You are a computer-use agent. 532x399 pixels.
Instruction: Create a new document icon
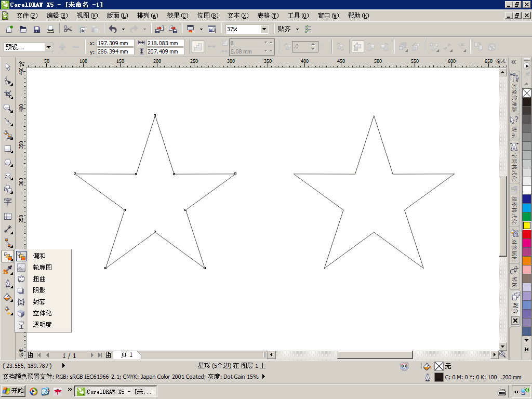[9, 29]
